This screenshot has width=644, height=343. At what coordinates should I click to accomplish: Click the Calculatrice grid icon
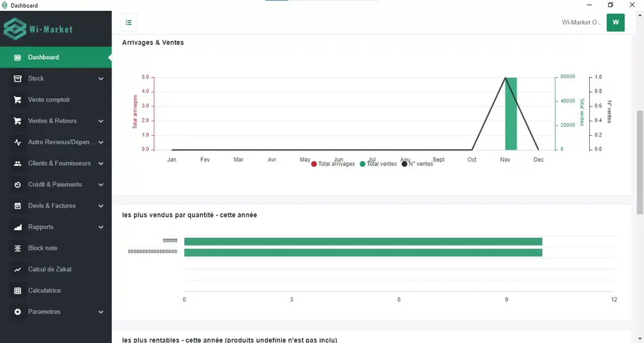pos(17,291)
